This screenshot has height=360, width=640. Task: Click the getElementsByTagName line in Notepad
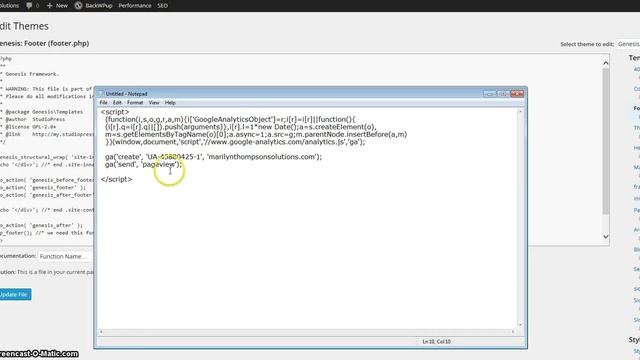pos(256,134)
